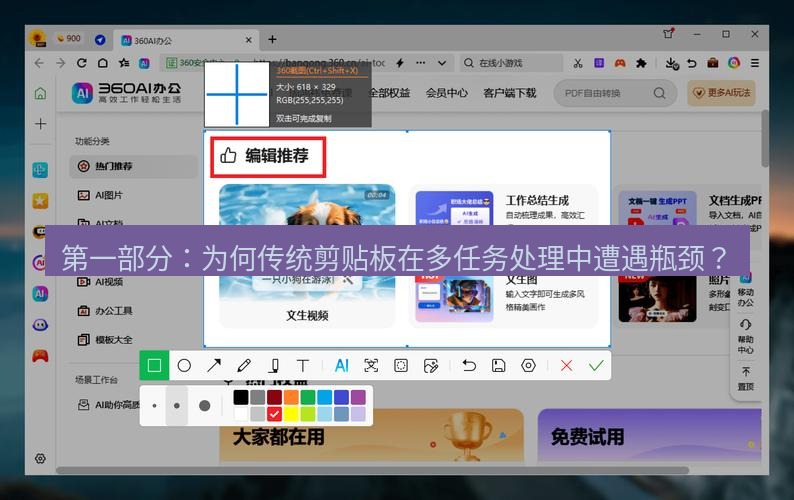
Task: Open screenshot settings hexagon icon
Action: point(528,365)
